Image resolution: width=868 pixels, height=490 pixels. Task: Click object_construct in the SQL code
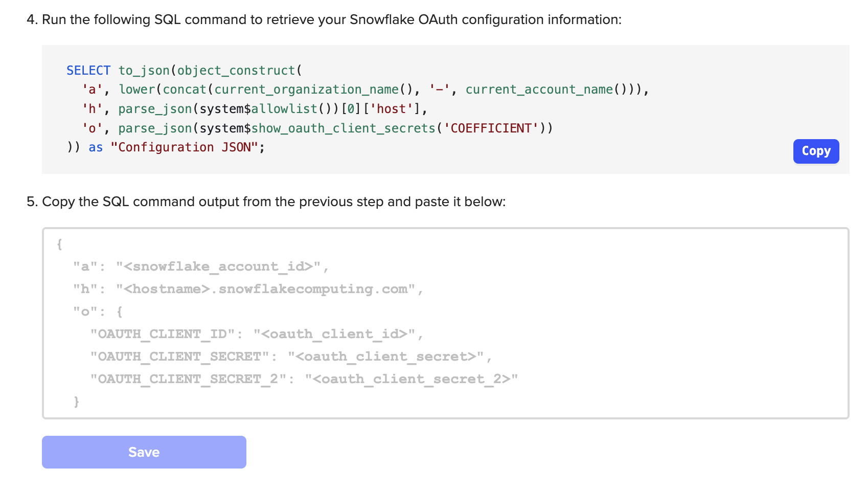pyautogui.click(x=236, y=71)
